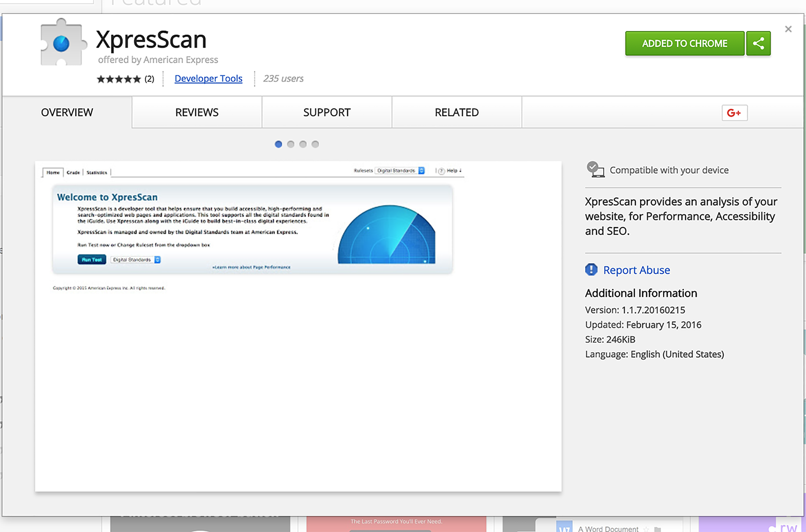Click the XpresScan description paragraph
The width and height of the screenshot is (806, 532).
point(681,216)
